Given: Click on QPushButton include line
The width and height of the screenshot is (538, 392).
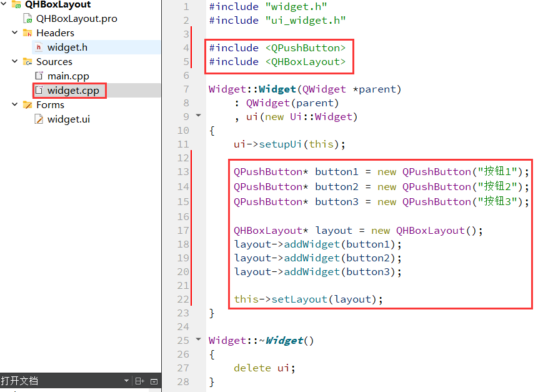Looking at the screenshot, I should (x=277, y=48).
